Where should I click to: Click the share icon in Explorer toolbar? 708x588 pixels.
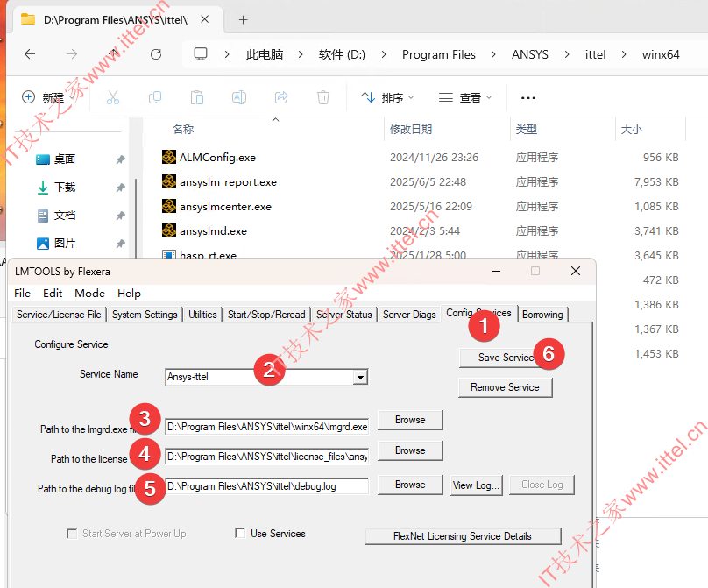281,97
